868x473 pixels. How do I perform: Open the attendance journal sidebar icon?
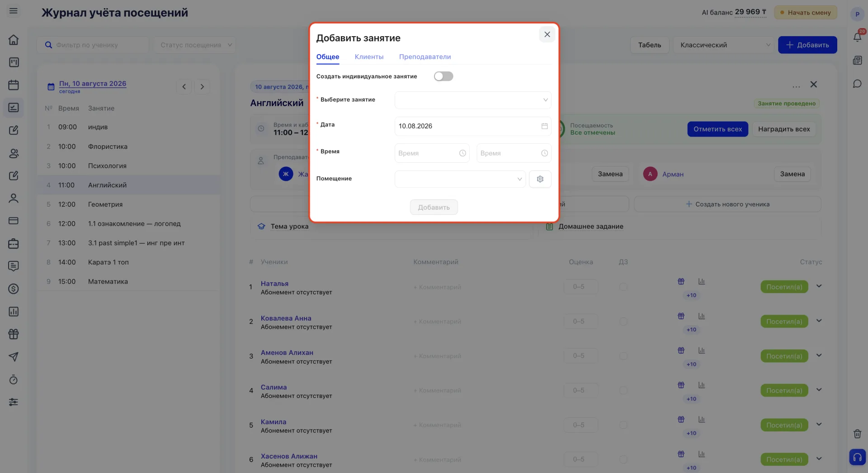[x=14, y=108]
